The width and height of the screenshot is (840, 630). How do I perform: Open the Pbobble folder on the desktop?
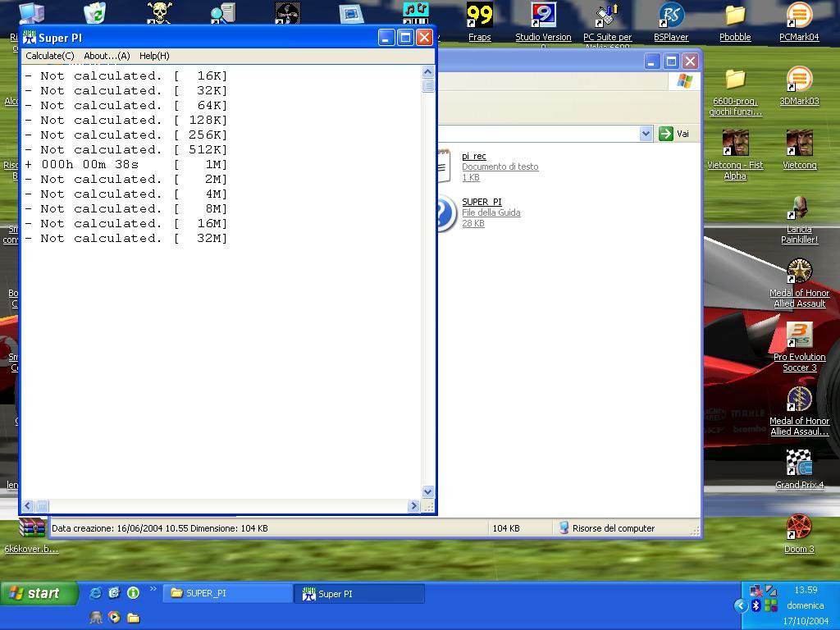tap(735, 22)
